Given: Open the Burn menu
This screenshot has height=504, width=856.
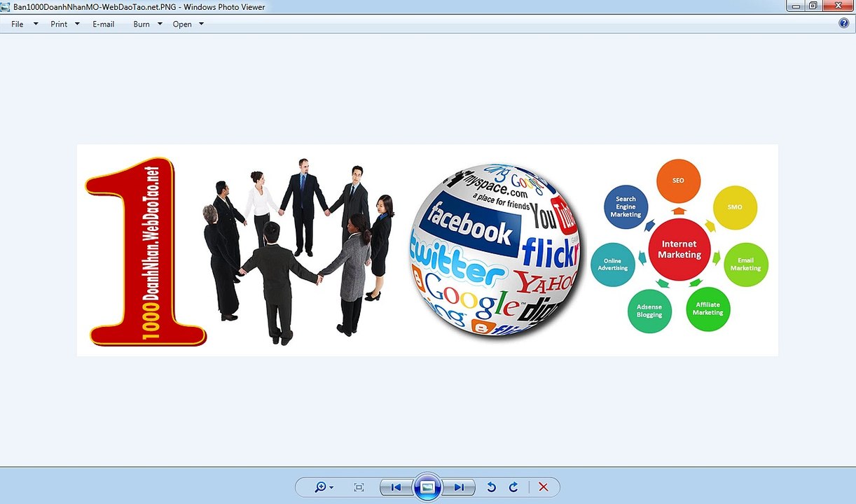Looking at the screenshot, I should [x=141, y=24].
